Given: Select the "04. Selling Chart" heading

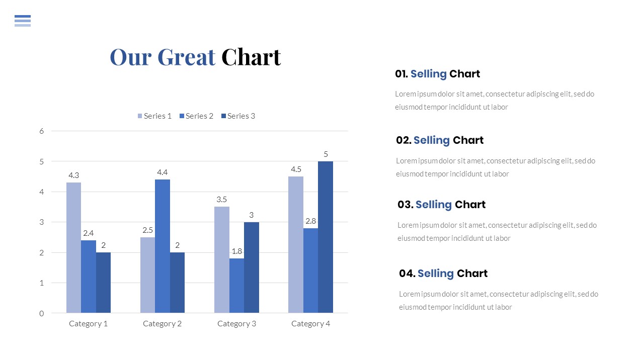Looking at the screenshot, I should point(443,274).
